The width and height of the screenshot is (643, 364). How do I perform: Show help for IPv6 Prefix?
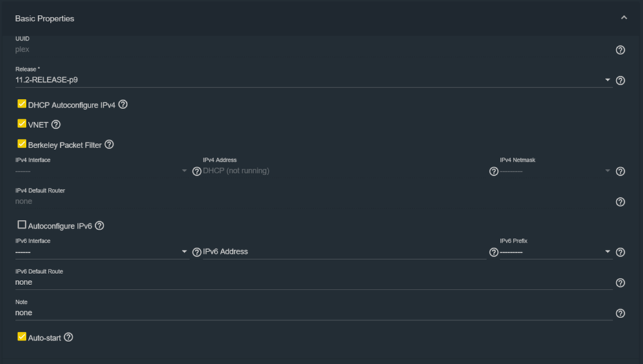click(x=620, y=252)
